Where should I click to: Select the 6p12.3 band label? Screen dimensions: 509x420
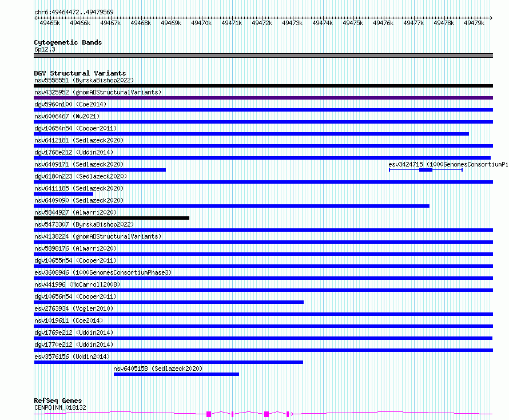coord(45,49)
